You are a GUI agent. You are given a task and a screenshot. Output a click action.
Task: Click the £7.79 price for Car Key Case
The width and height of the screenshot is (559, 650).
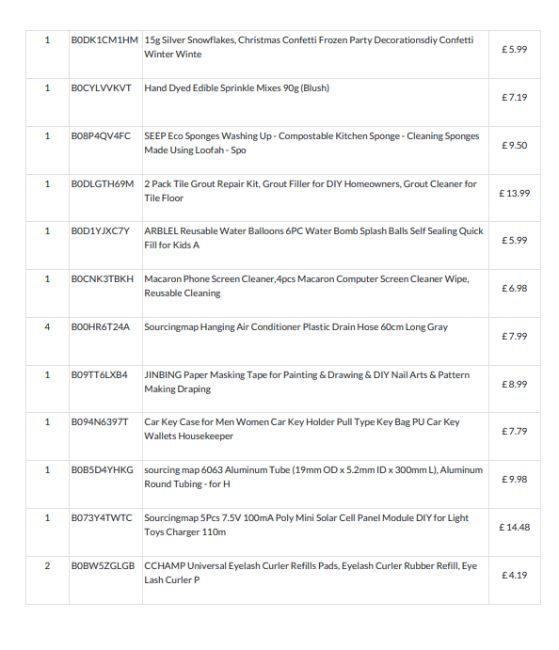514,432
